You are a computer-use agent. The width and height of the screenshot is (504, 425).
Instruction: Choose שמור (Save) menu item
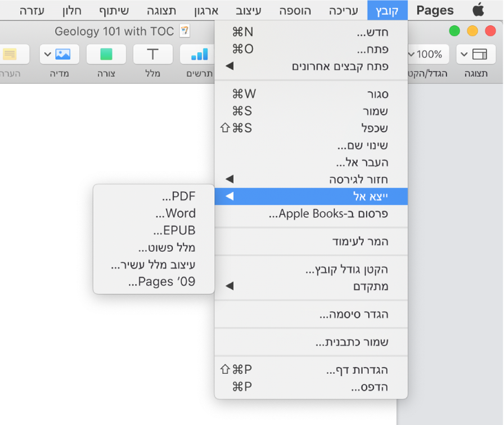click(311, 111)
